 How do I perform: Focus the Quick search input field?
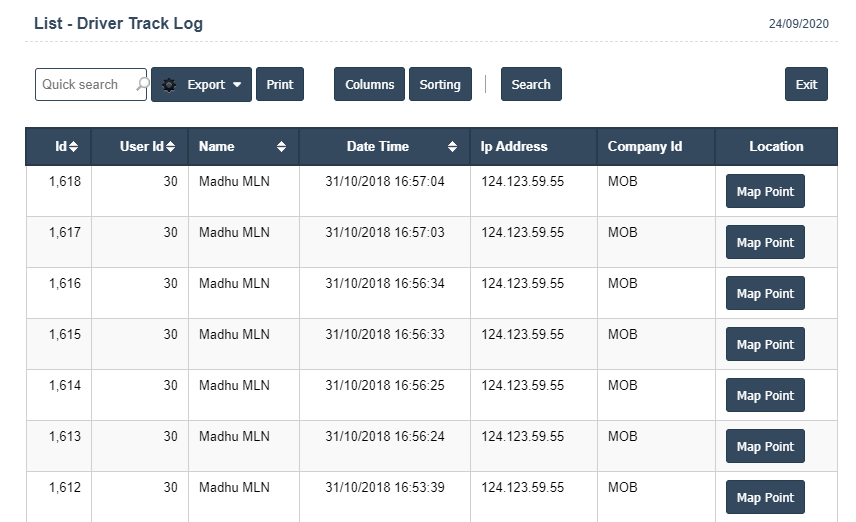pyautogui.click(x=85, y=85)
